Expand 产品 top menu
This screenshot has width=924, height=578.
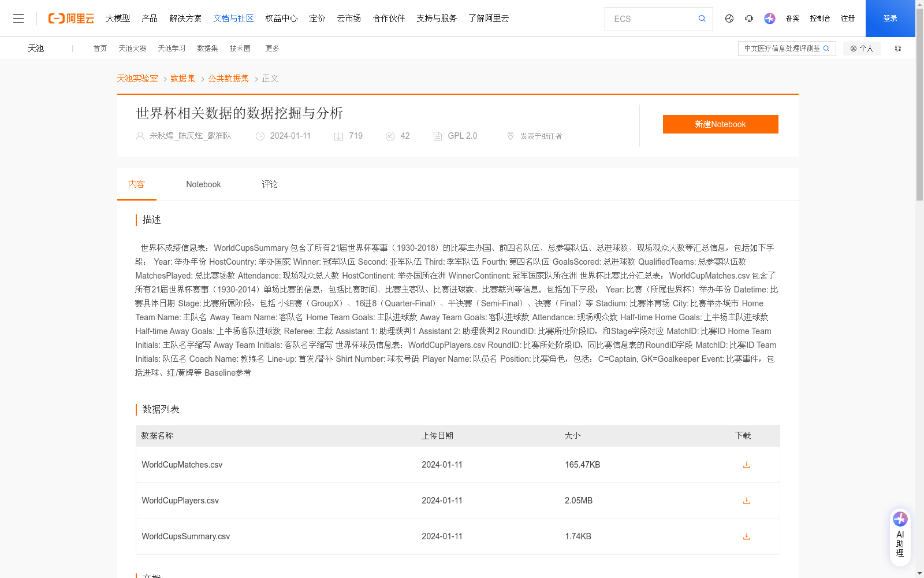tap(150, 18)
